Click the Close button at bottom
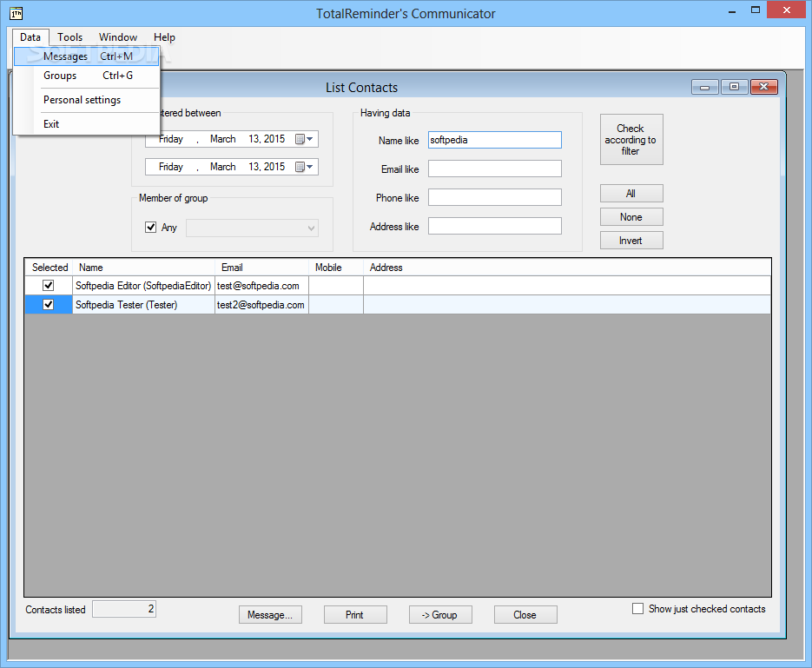Screen dimensions: 812x668 (525, 615)
